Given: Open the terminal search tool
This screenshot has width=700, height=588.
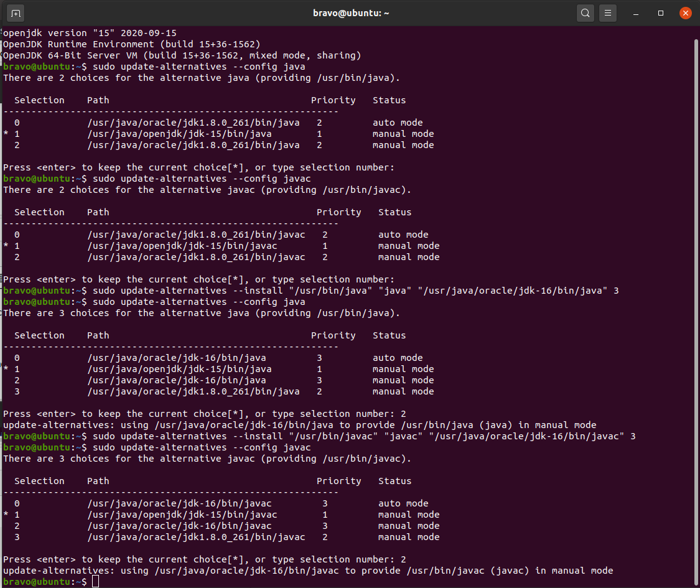Looking at the screenshot, I should pos(586,14).
